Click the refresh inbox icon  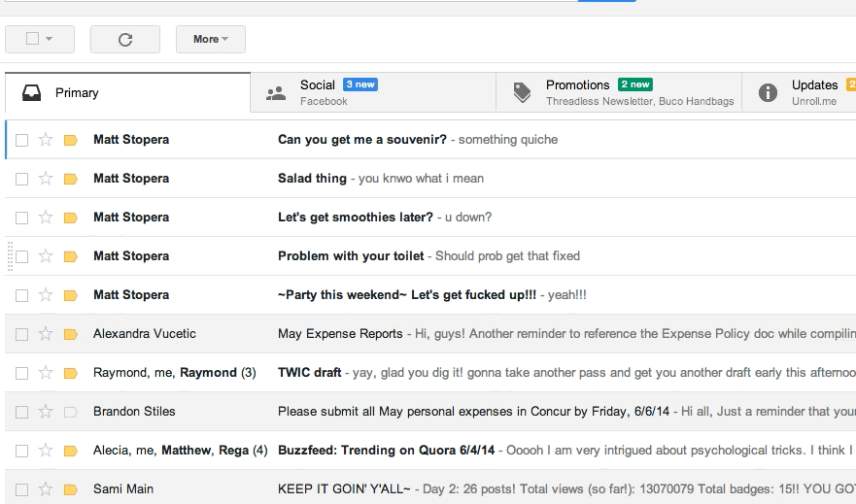click(125, 39)
